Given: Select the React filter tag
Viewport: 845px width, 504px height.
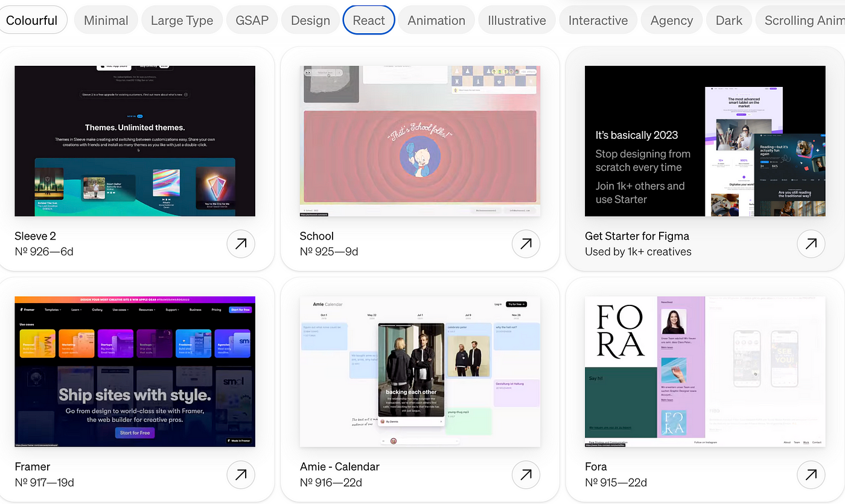Looking at the screenshot, I should (x=369, y=20).
